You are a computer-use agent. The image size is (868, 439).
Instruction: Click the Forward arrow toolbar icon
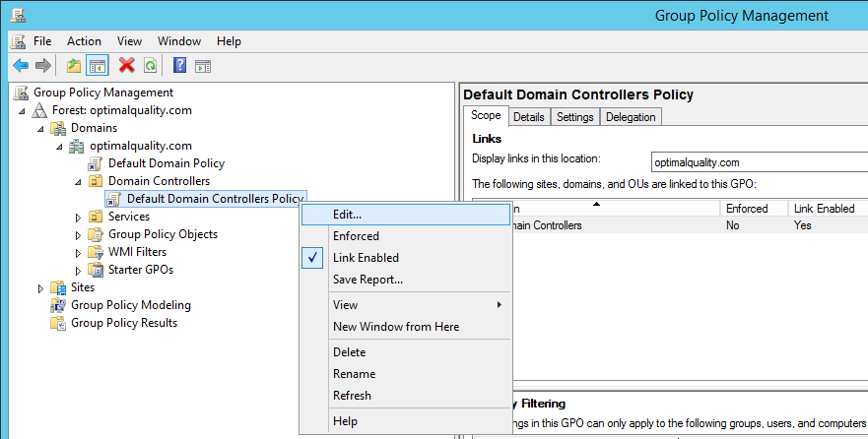pos(42,66)
